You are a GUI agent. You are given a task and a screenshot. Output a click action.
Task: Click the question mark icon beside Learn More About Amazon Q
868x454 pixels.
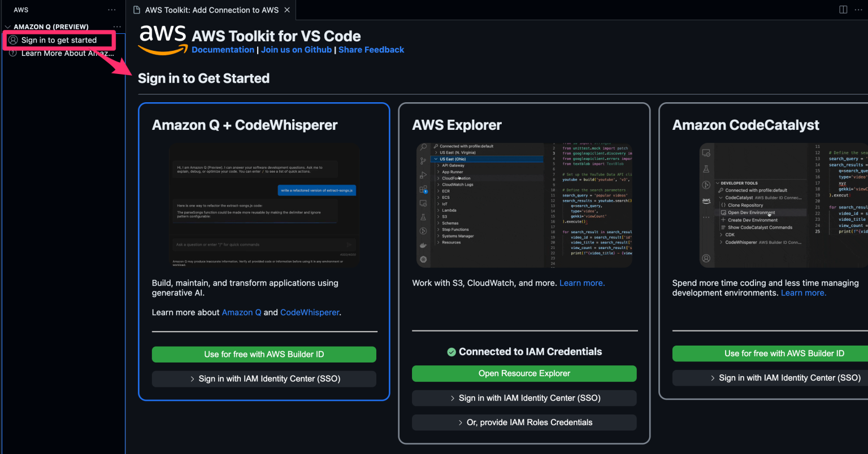pyautogui.click(x=12, y=53)
